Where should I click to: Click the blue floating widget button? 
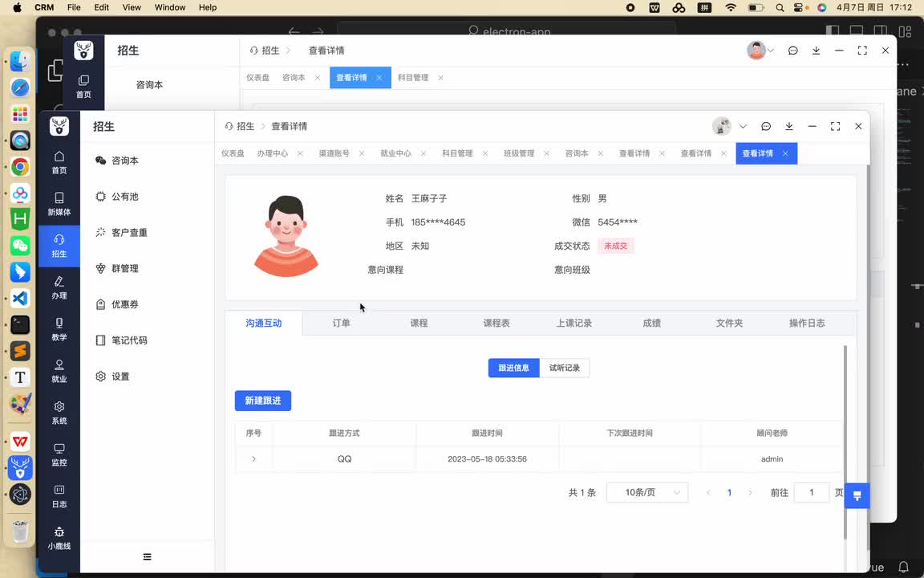click(x=857, y=495)
